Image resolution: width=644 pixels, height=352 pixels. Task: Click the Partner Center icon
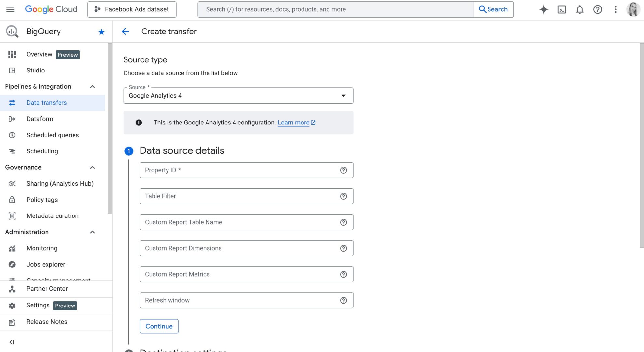[x=12, y=289]
